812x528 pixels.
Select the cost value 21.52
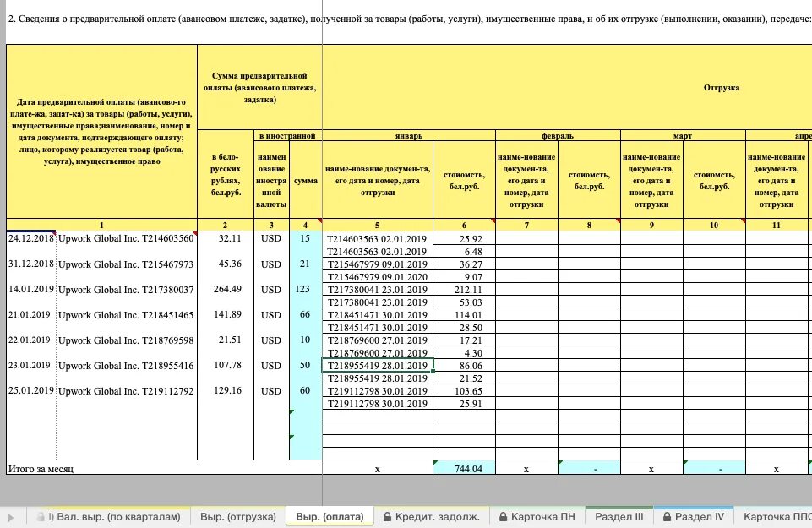(464, 378)
